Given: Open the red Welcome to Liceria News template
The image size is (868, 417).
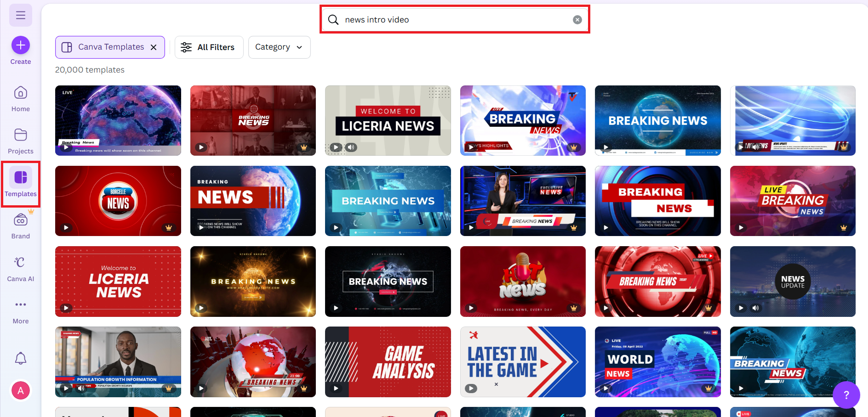Looking at the screenshot, I should pyautogui.click(x=118, y=282).
